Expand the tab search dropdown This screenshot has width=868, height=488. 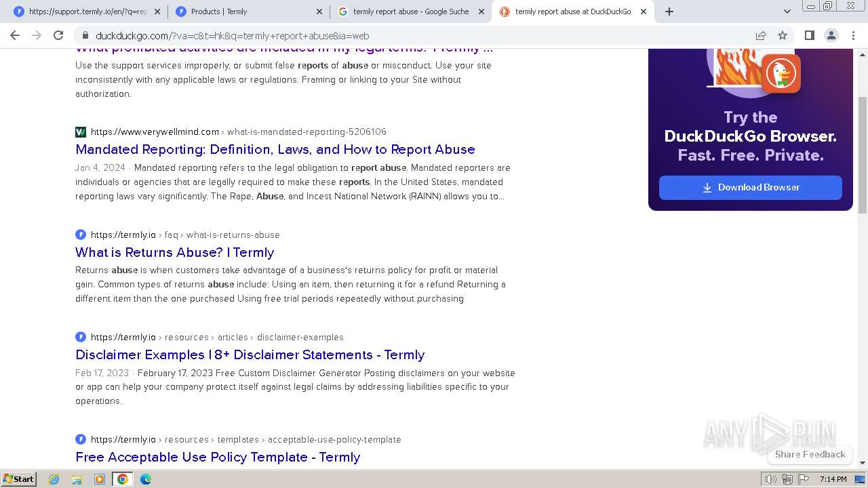click(x=787, y=12)
